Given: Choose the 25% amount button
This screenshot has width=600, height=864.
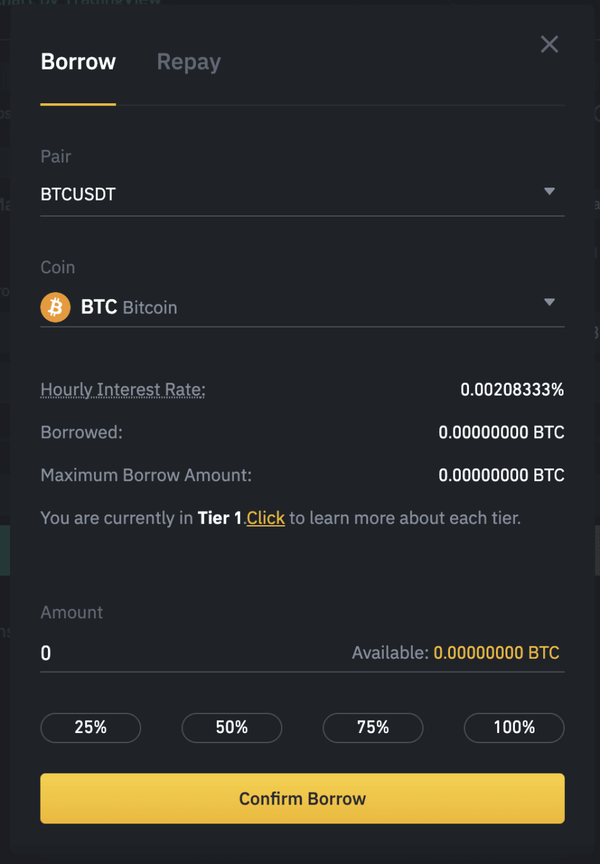Looking at the screenshot, I should [x=90, y=727].
